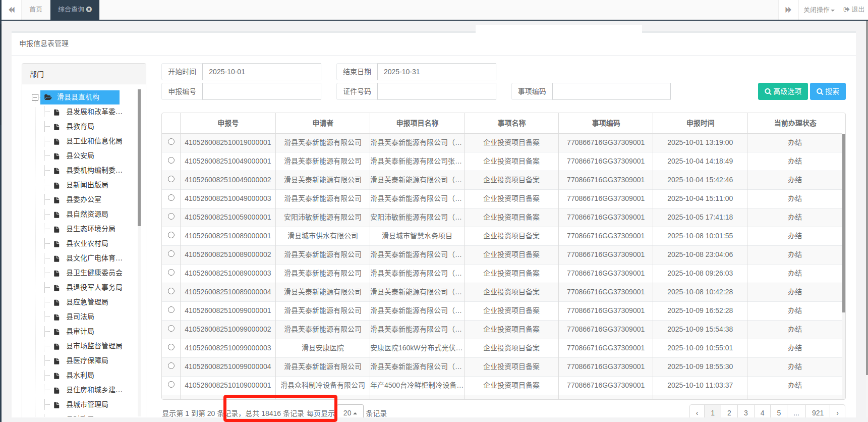Click the file icon beside 县教育局

[x=57, y=127]
